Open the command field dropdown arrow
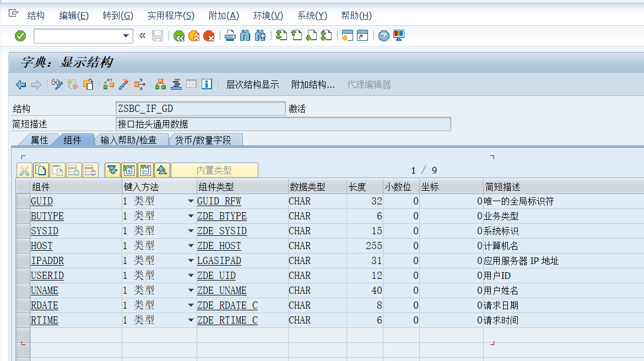The image size is (644, 361). tap(126, 36)
